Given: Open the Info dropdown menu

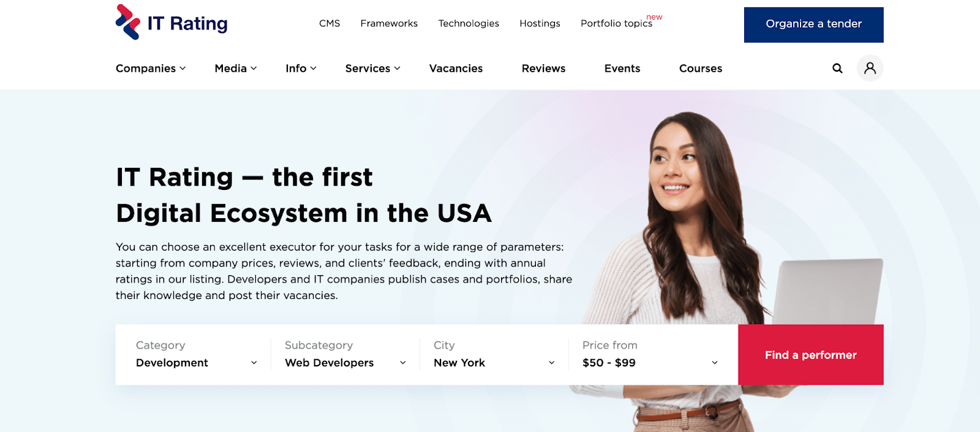Looking at the screenshot, I should (301, 69).
